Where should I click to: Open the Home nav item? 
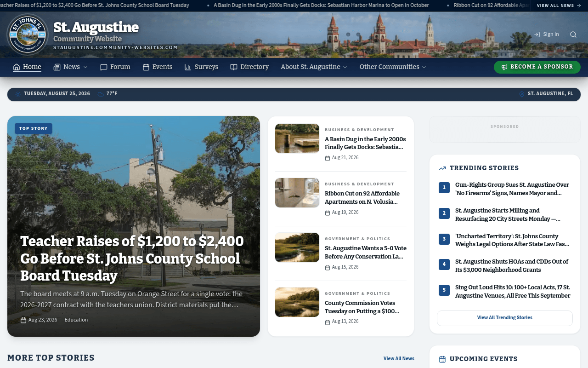point(27,67)
